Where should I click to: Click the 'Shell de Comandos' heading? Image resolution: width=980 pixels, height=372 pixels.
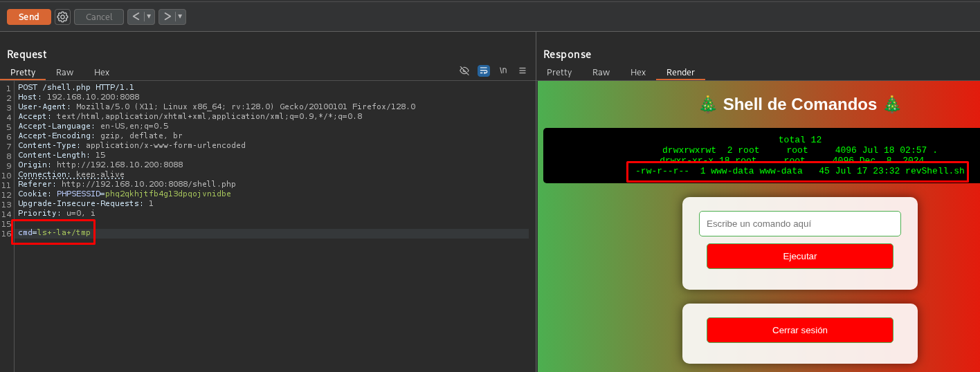(800, 104)
